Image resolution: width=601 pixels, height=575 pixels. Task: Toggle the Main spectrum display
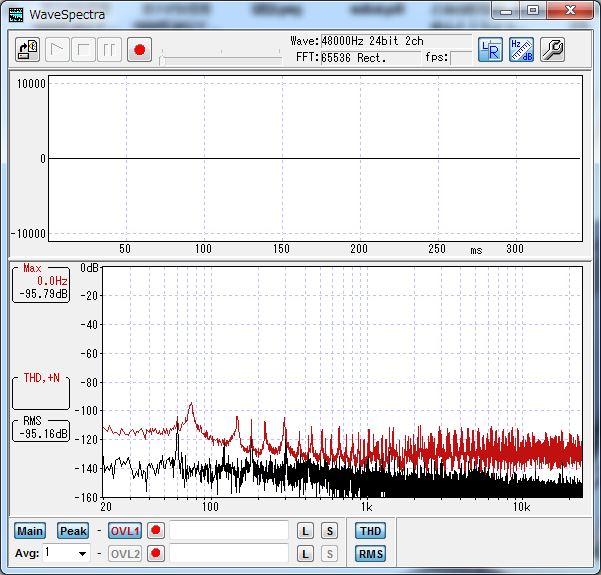pos(30,531)
